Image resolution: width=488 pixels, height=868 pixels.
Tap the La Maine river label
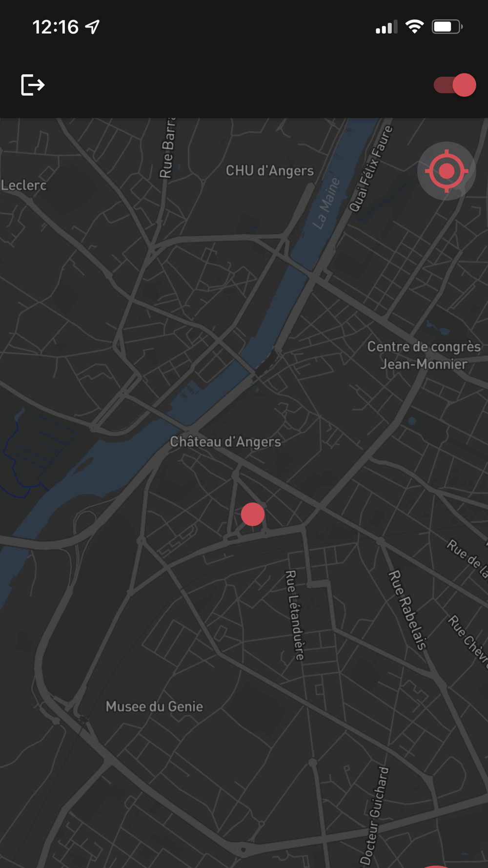[326, 203]
